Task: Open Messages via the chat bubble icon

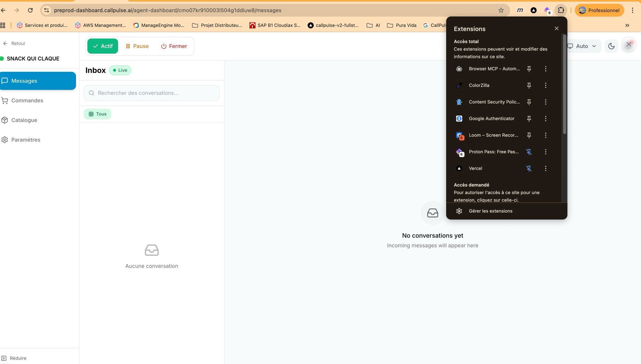Action: pyautogui.click(x=4, y=81)
